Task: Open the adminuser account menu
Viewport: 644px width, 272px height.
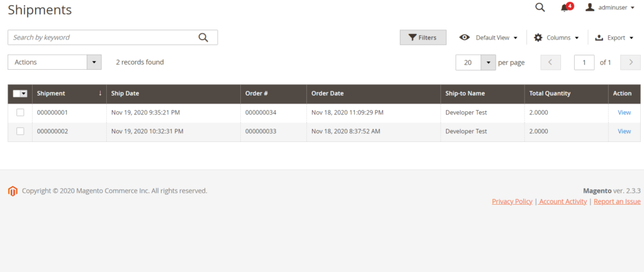Action: pyautogui.click(x=610, y=8)
